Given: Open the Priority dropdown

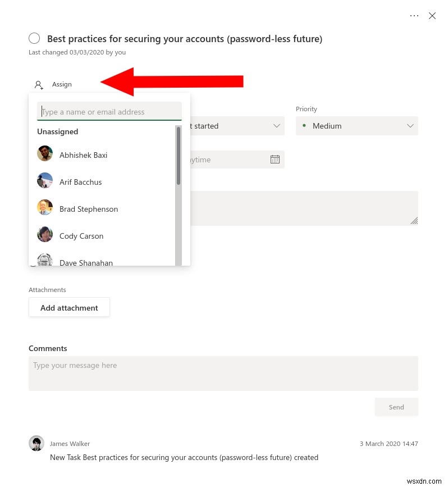Looking at the screenshot, I should click(356, 126).
